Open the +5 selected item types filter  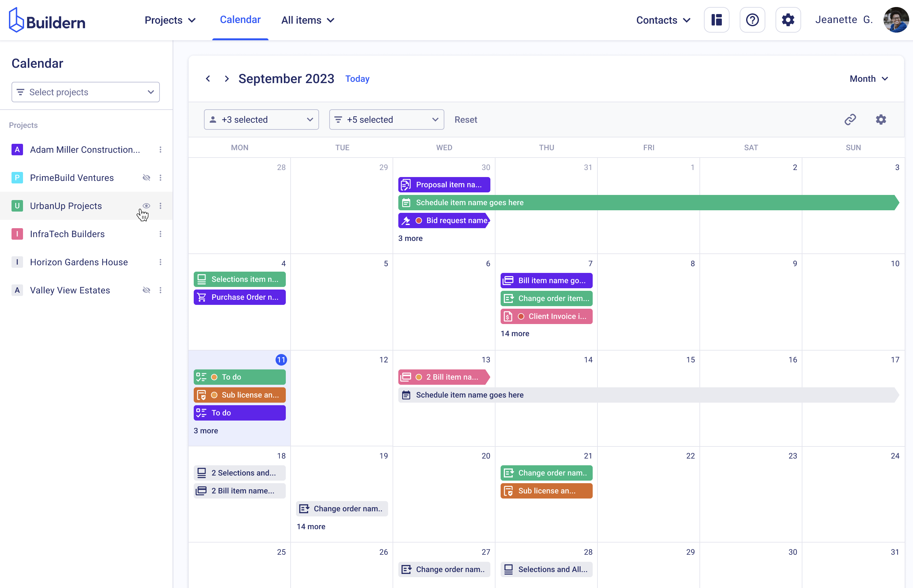tap(386, 120)
